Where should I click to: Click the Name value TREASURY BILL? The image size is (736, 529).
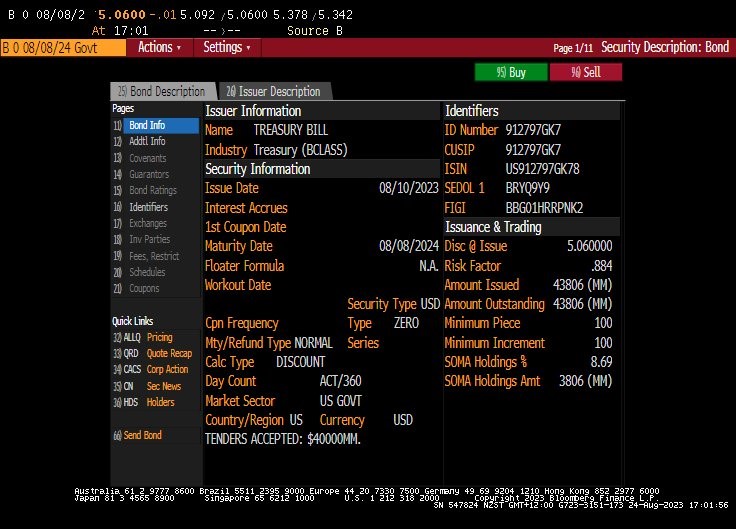click(x=291, y=130)
